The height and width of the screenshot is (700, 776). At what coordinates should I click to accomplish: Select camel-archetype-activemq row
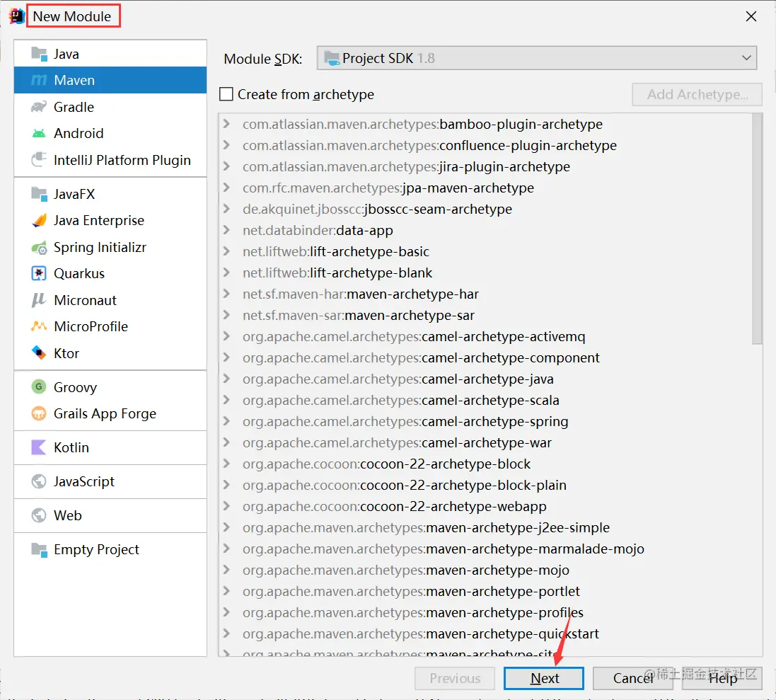coord(485,336)
